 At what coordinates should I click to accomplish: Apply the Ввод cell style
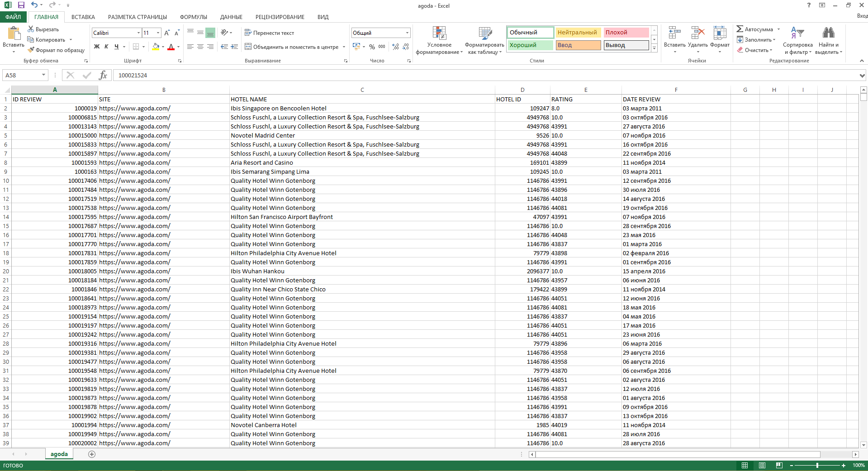click(x=578, y=45)
